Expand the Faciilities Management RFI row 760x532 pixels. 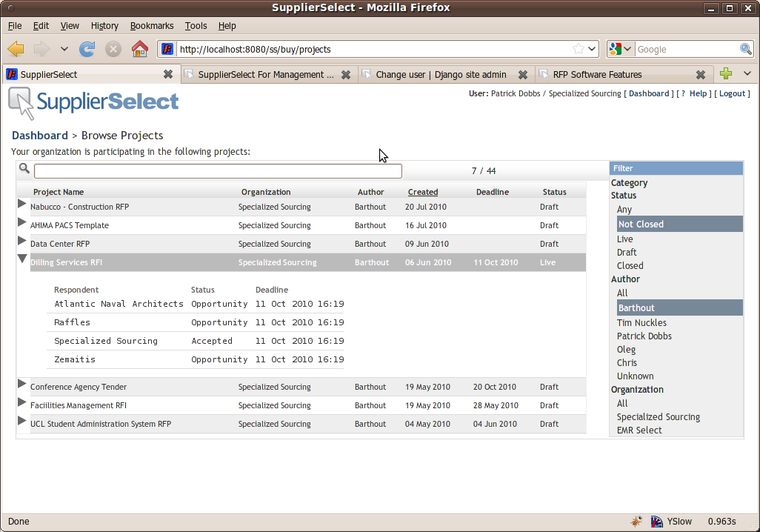point(21,402)
